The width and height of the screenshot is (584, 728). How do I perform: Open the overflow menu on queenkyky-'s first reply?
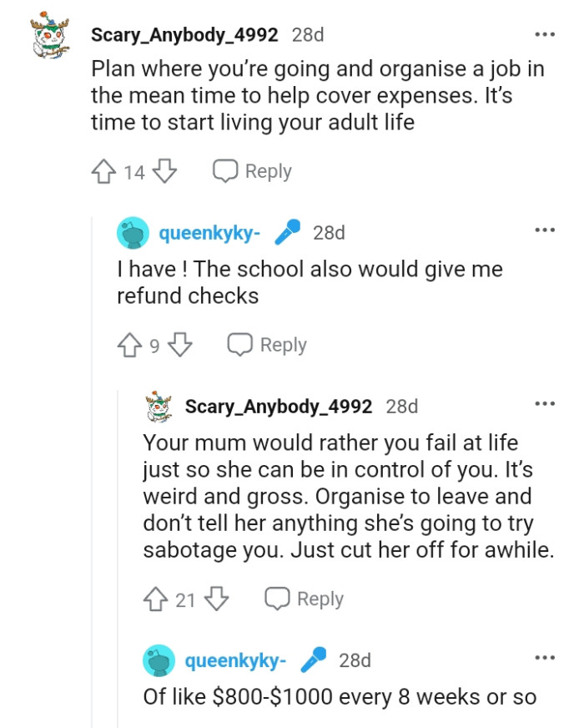click(544, 229)
